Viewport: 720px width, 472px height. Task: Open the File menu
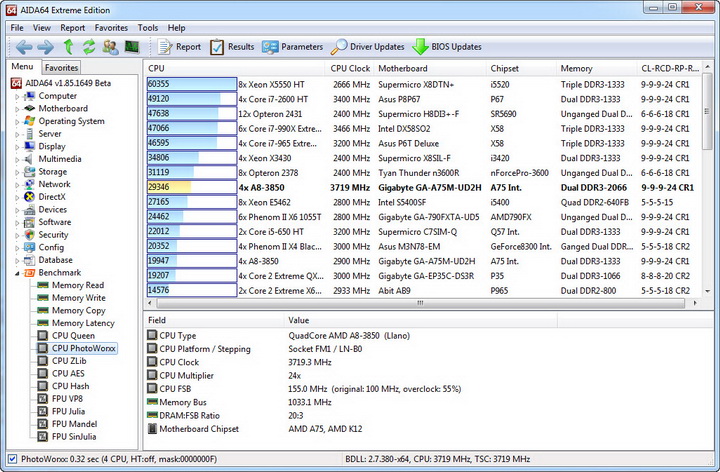pos(17,28)
